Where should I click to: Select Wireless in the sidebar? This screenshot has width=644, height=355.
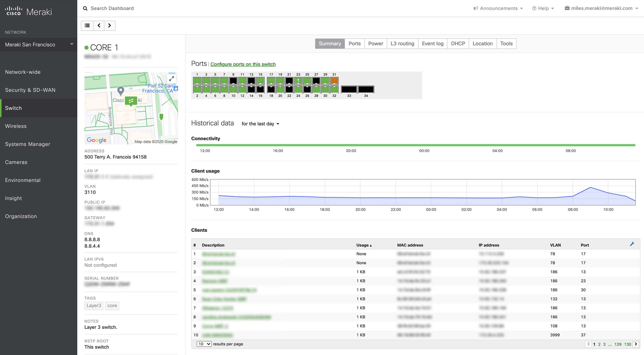point(16,126)
